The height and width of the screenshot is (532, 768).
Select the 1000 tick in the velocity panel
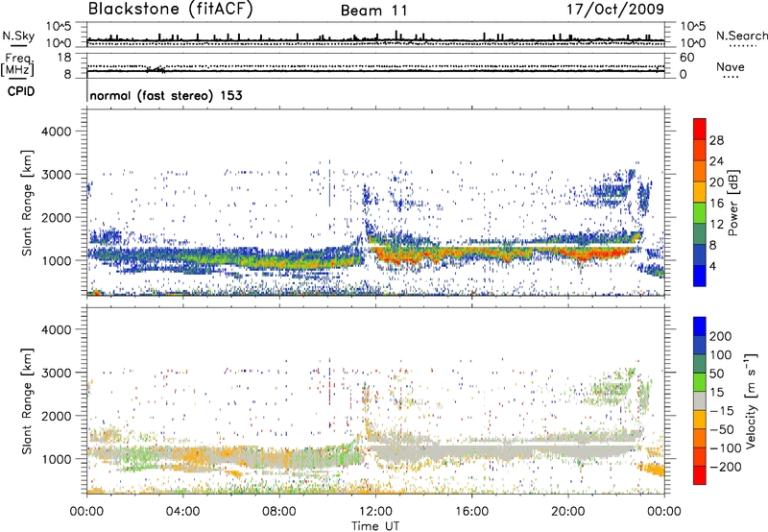point(56,459)
